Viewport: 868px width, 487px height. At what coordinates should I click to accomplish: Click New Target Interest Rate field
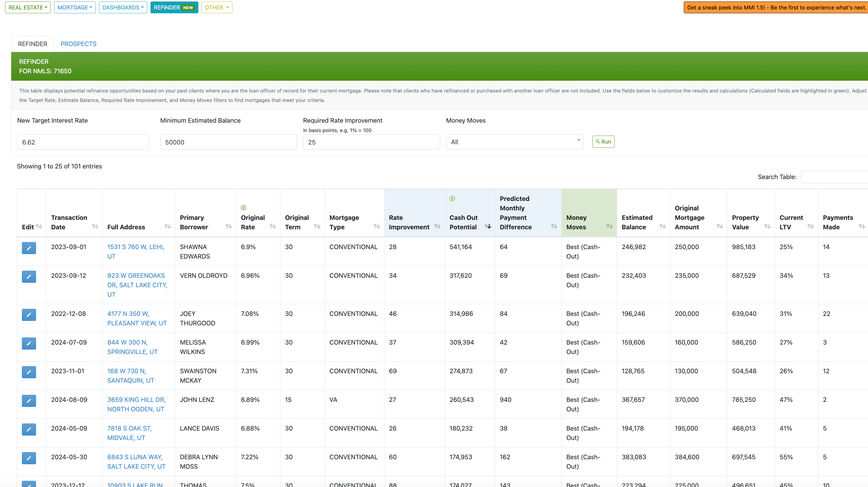click(x=82, y=142)
